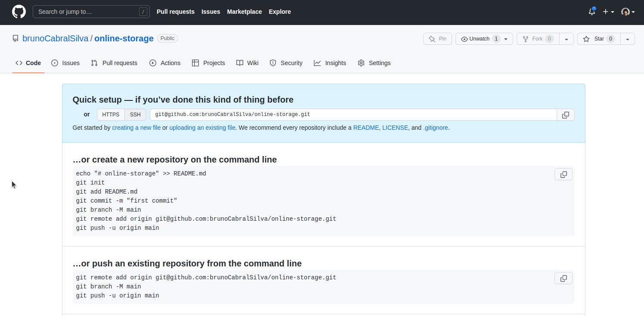
Task: Expand the plus create-new menu
Action: click(x=608, y=12)
